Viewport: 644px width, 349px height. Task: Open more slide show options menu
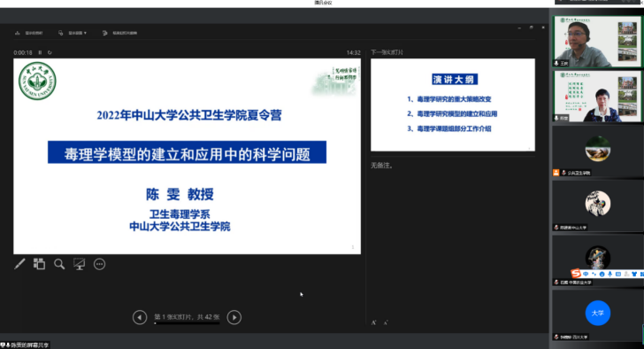click(99, 264)
